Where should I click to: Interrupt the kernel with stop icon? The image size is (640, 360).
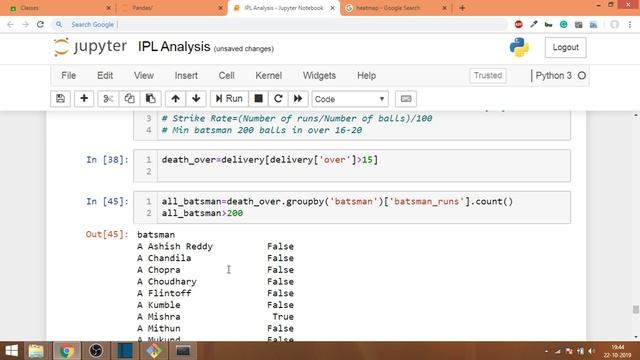click(258, 99)
